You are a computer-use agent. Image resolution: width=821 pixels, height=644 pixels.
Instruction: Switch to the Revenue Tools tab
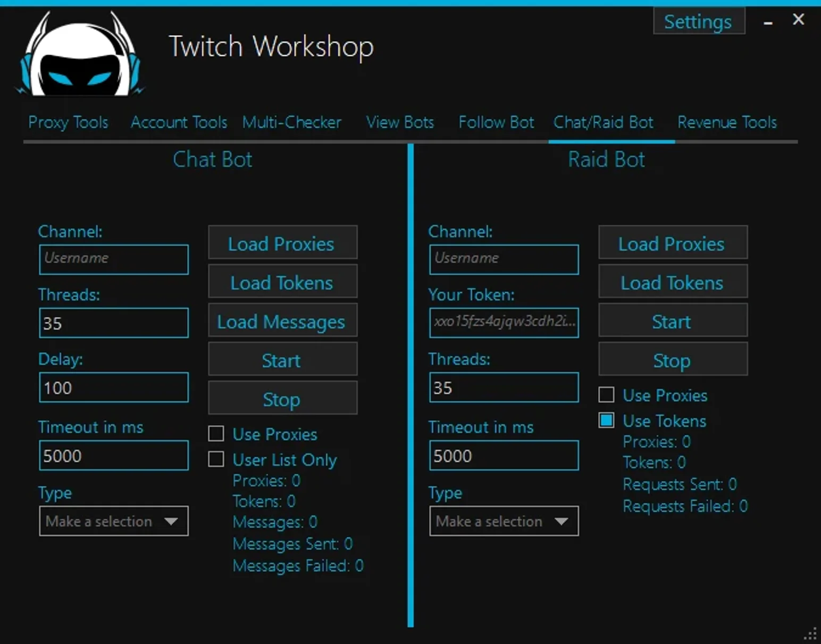tap(727, 123)
